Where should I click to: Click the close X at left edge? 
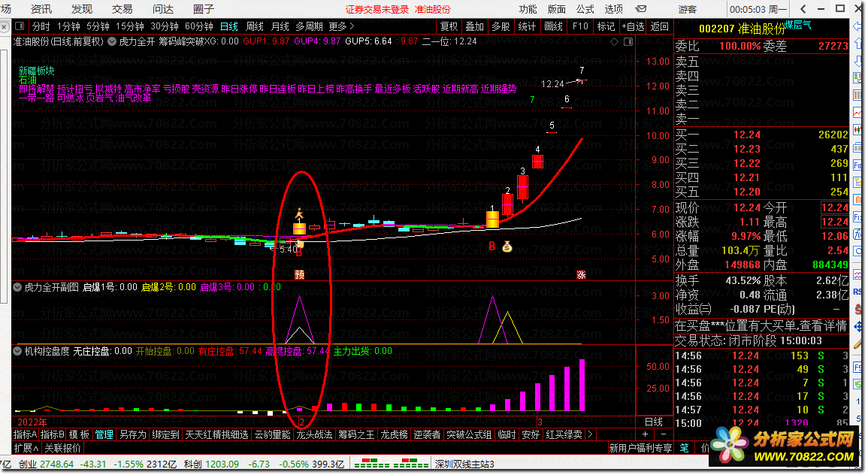click(5, 26)
